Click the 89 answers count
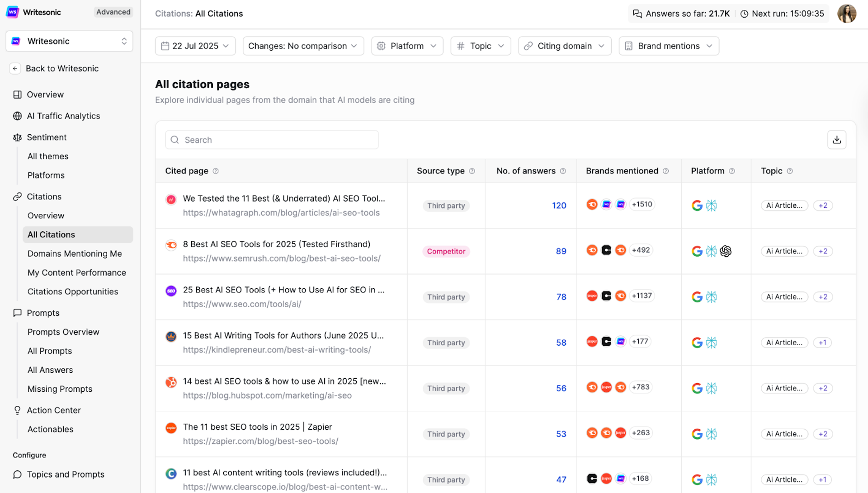 point(561,251)
